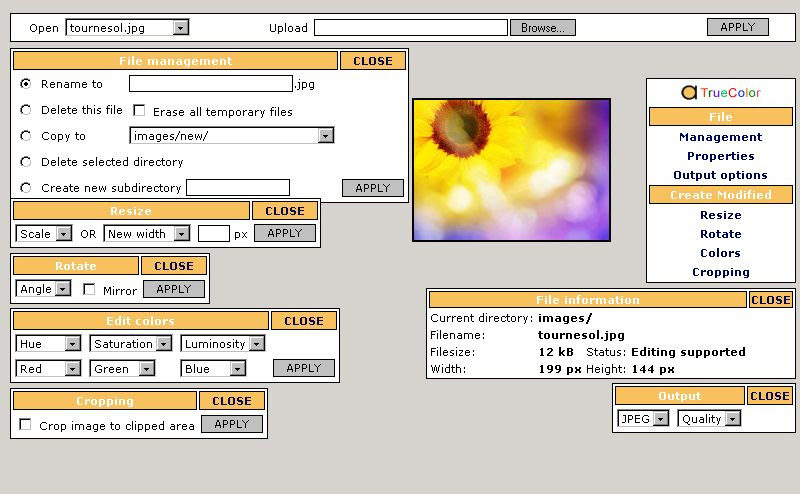Image resolution: width=800 pixels, height=494 pixels.
Task: Click the Rename to filename text field
Action: [211, 84]
